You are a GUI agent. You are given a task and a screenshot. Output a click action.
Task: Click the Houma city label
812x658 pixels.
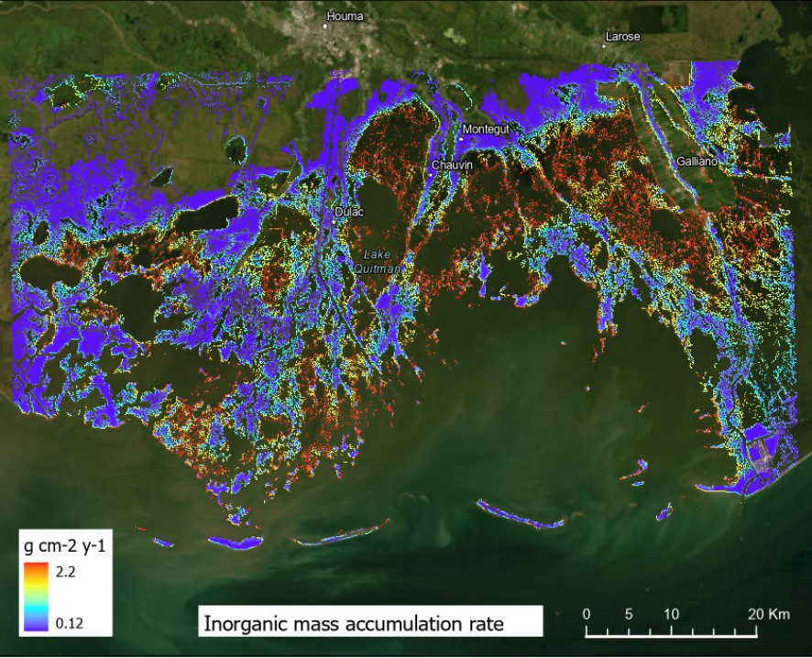pos(346,16)
